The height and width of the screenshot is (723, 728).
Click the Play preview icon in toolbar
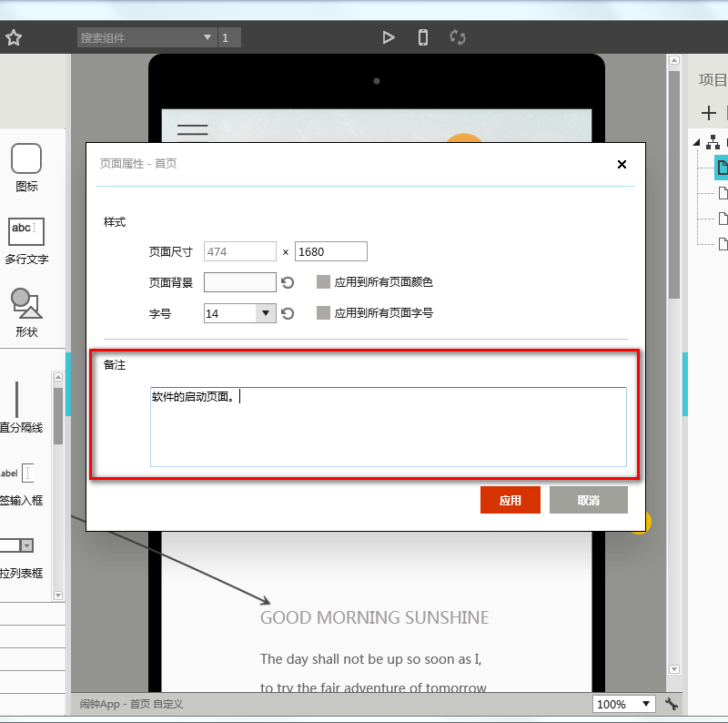(389, 37)
